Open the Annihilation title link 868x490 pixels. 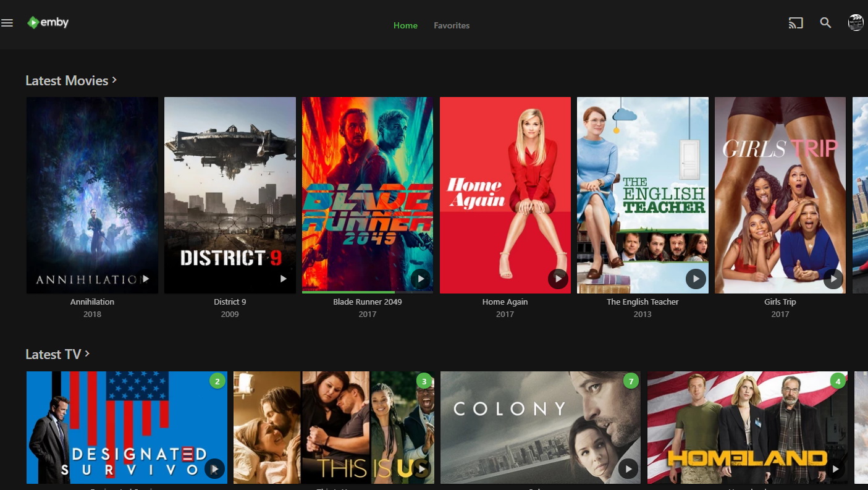pyautogui.click(x=92, y=302)
